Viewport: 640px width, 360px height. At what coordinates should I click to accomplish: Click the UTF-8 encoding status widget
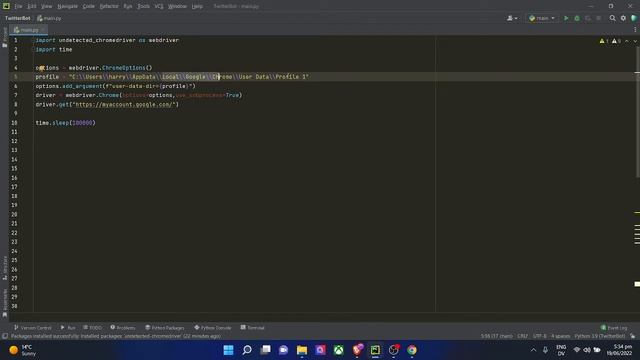click(540, 336)
